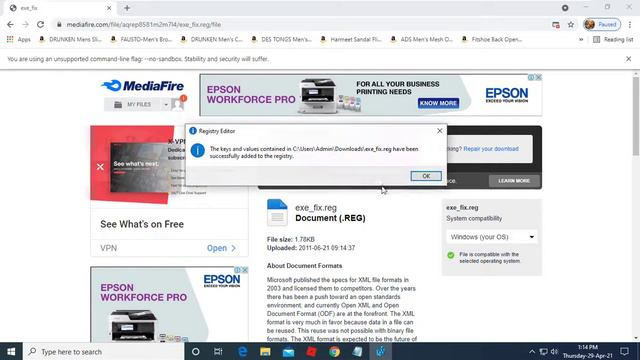Image resolution: width=640 pixels, height=360 pixels.
Task: Select the exe_fix browser tab
Action: [x=59, y=8]
